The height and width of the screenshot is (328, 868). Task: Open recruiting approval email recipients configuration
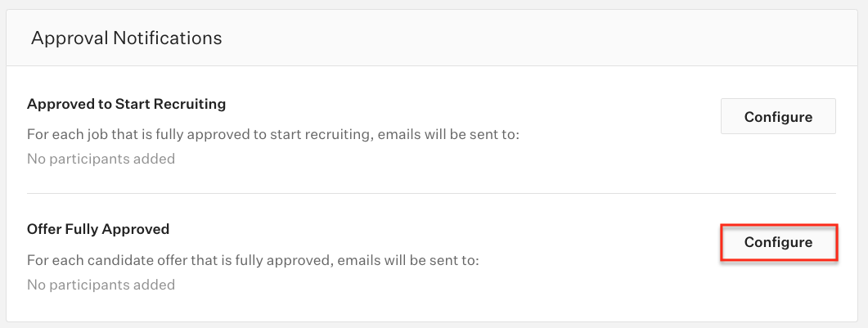pyautogui.click(x=777, y=117)
